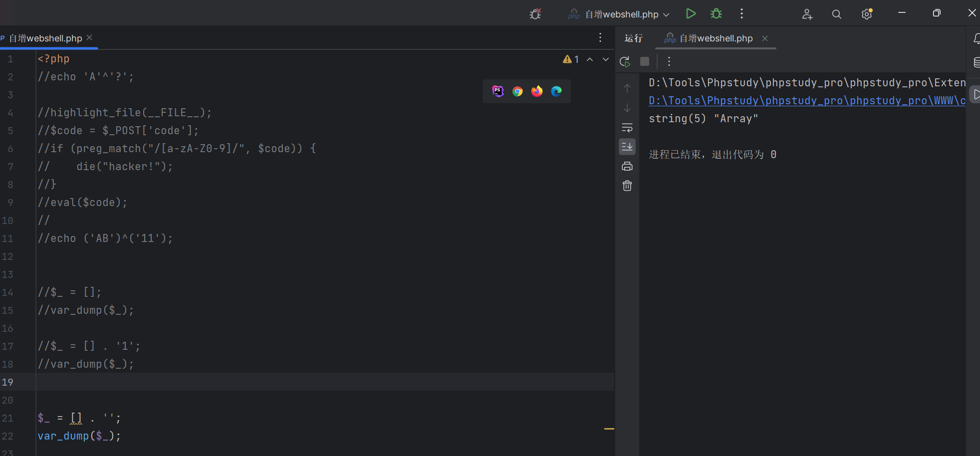Jump to previous highlighted problem arrow
The height and width of the screenshot is (456, 980).
[x=590, y=59]
